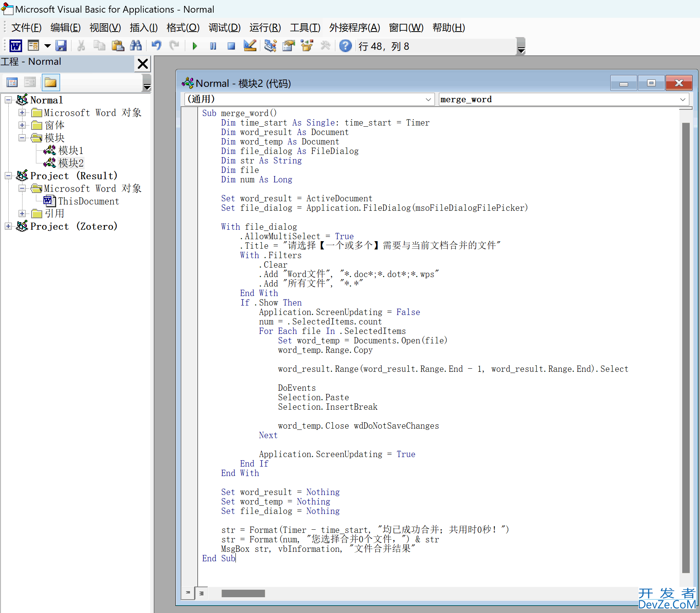
Task: Click the Cut scissors icon
Action: [81, 46]
